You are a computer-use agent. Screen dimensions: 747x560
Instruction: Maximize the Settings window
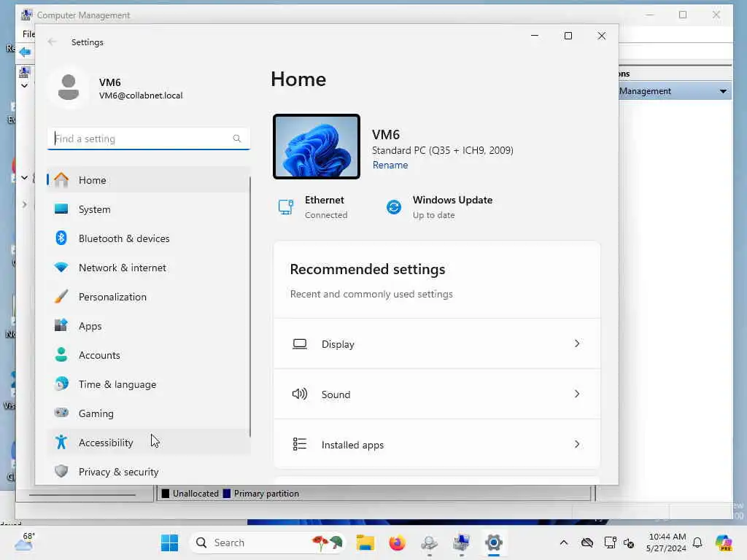pos(568,36)
